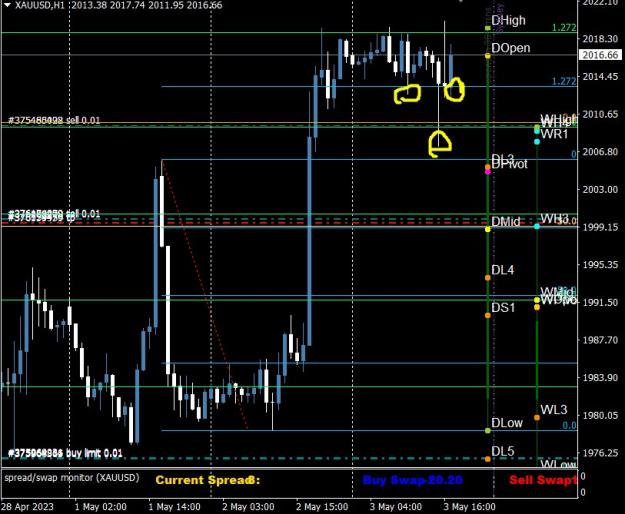This screenshot has height=514, width=625.
Task: Click price scale value 2014.45
Action: [600, 77]
